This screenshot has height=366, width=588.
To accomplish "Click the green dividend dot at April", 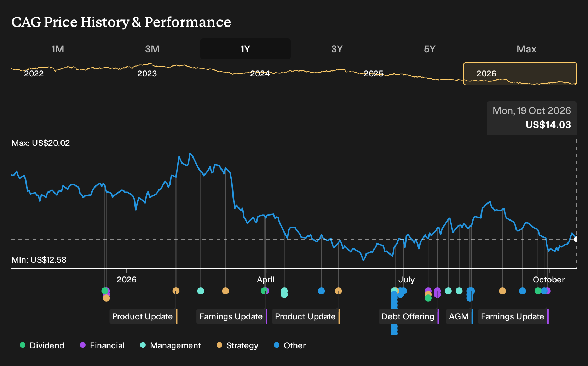I will 264,291.
